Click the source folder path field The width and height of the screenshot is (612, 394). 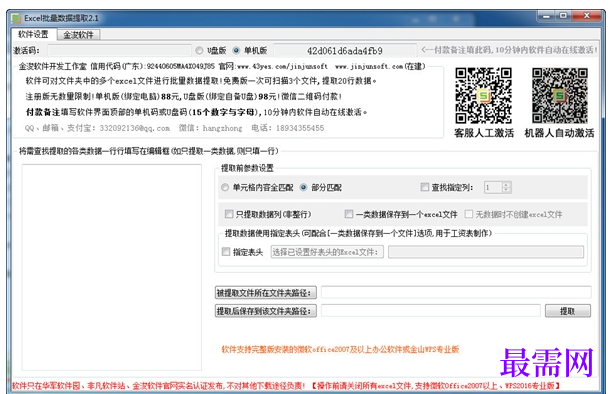tap(456, 292)
